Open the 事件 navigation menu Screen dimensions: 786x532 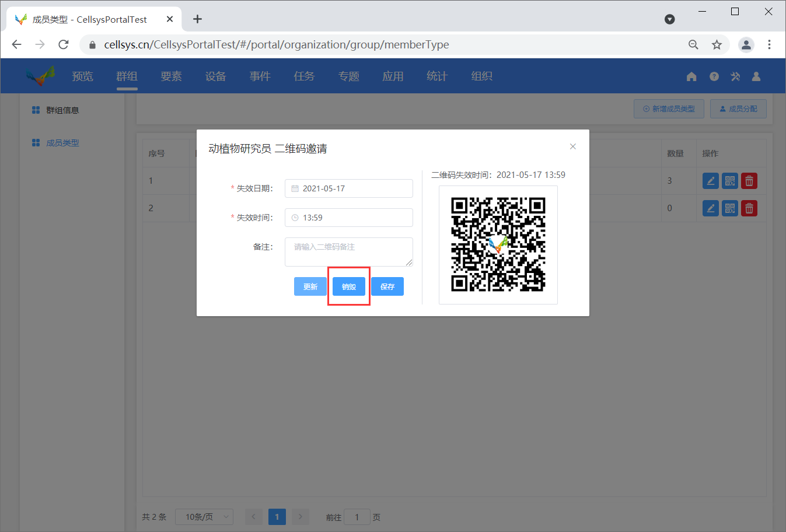(260, 76)
